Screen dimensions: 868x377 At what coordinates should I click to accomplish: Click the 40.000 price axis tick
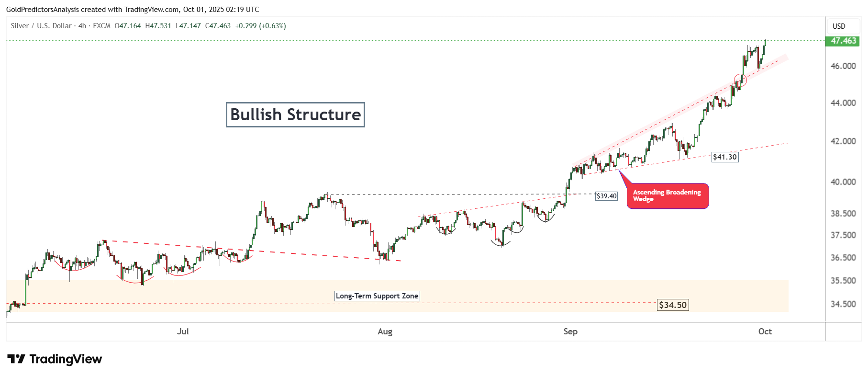(843, 182)
